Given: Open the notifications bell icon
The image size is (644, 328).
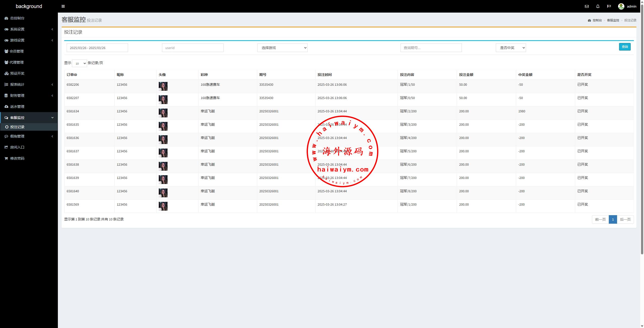Looking at the screenshot, I should (598, 6).
